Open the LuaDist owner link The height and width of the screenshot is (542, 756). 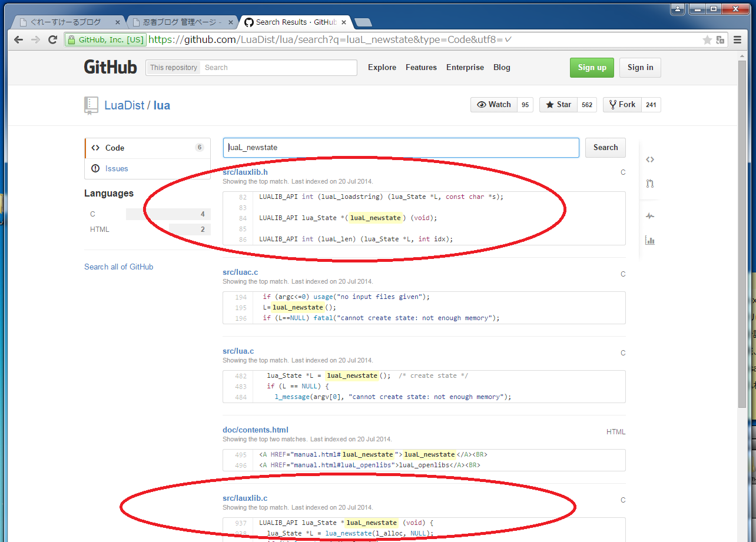(124, 105)
